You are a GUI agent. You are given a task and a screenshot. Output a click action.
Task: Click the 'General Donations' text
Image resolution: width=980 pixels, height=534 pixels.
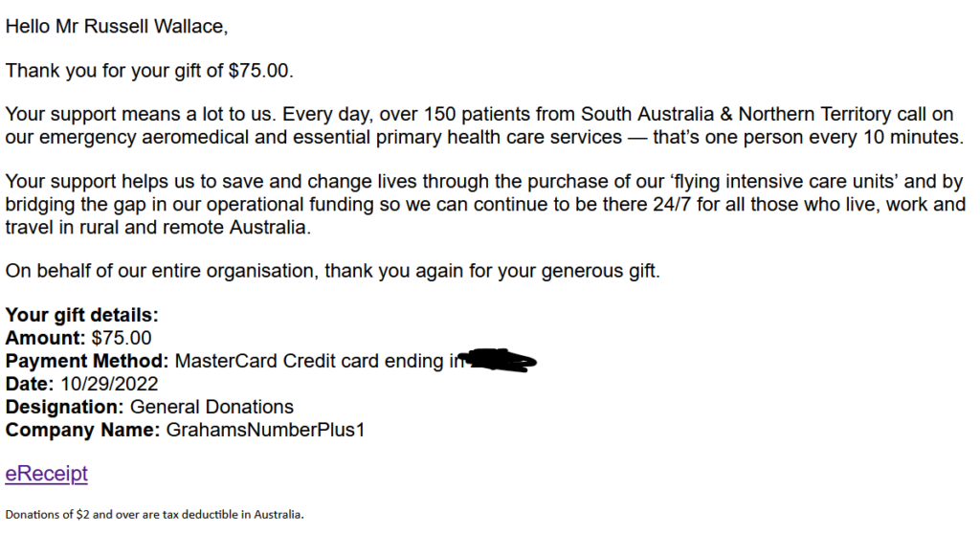212,407
